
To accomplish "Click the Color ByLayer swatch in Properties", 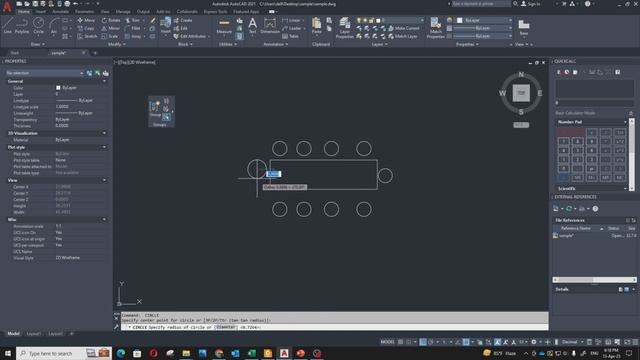I will 58,88.
